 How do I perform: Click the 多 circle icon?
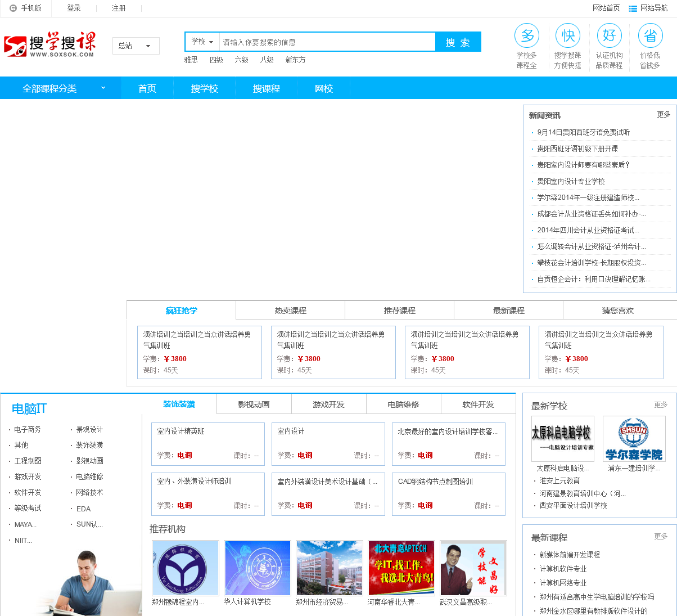pos(527,35)
